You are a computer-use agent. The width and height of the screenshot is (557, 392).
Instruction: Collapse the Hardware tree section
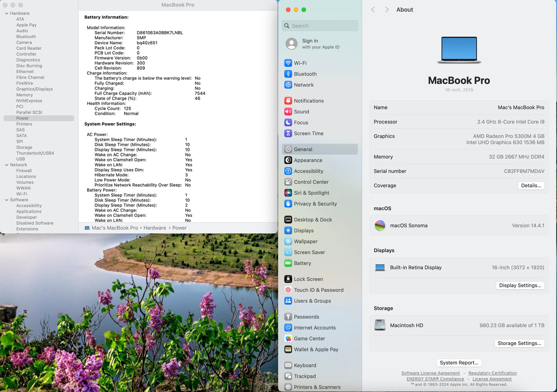pos(7,13)
